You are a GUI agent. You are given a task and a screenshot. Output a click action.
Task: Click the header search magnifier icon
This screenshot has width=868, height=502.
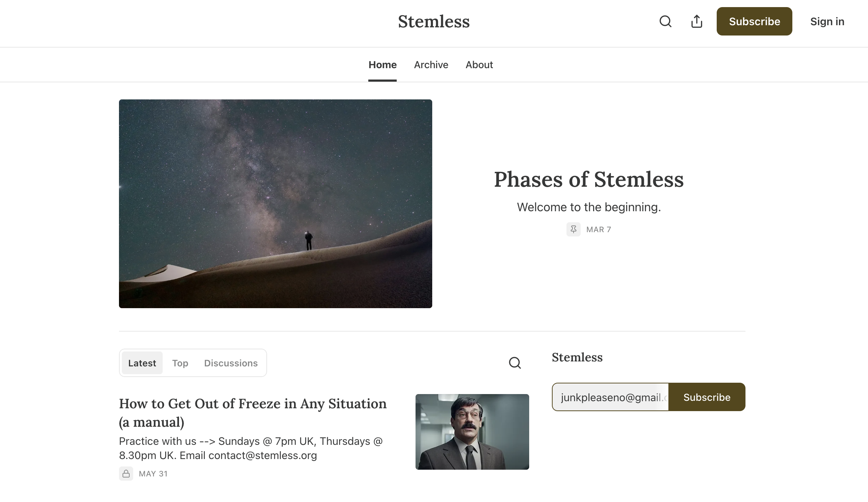pos(665,21)
